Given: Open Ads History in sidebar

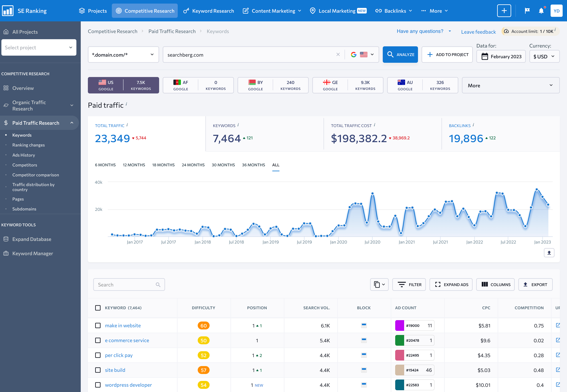Looking at the screenshot, I should pyautogui.click(x=24, y=155).
